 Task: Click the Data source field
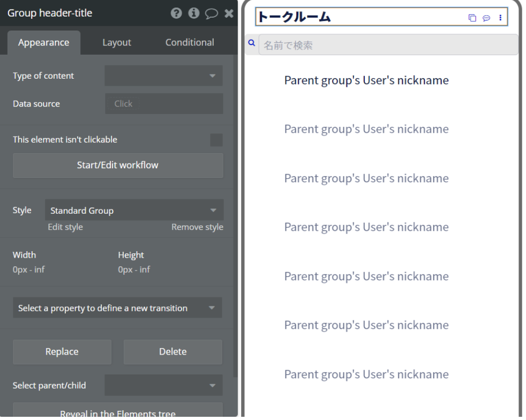(163, 104)
